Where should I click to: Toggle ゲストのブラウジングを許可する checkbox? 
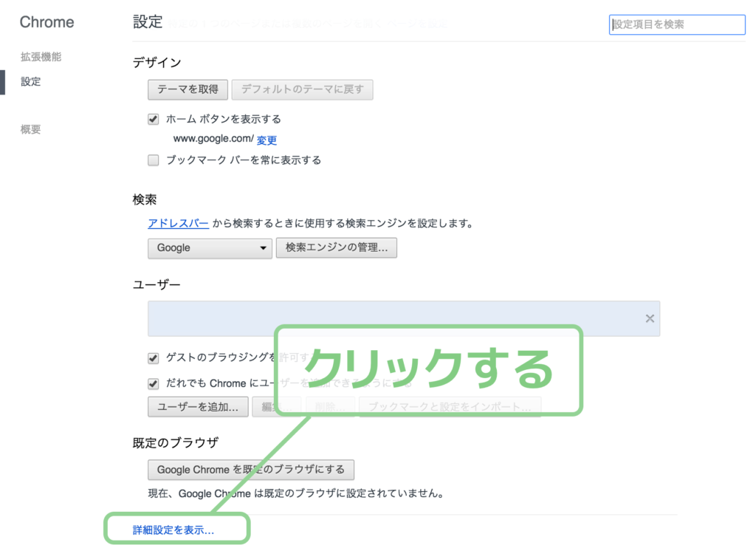pyautogui.click(x=154, y=358)
